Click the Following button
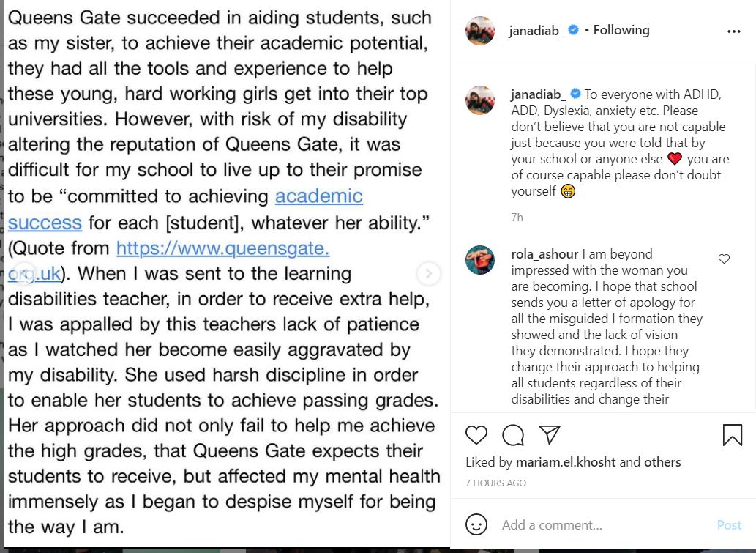Image resolution: width=756 pixels, height=553 pixels. (621, 30)
